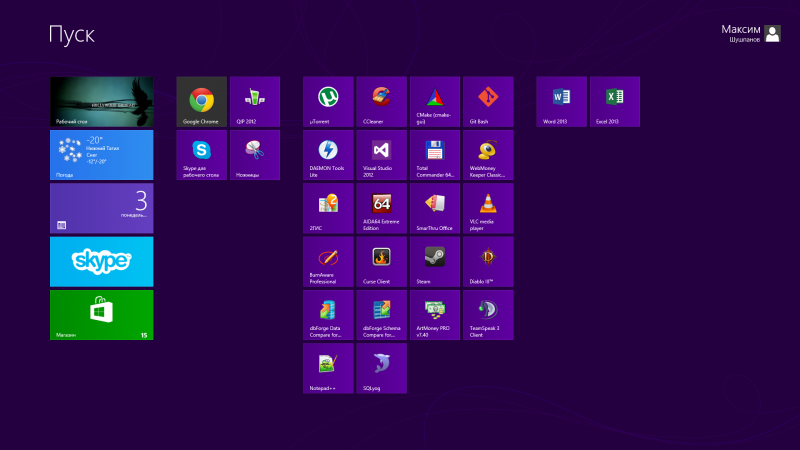This screenshot has width=800, height=450.
Task: Open BurnAware Professional tile
Action: coord(328,261)
